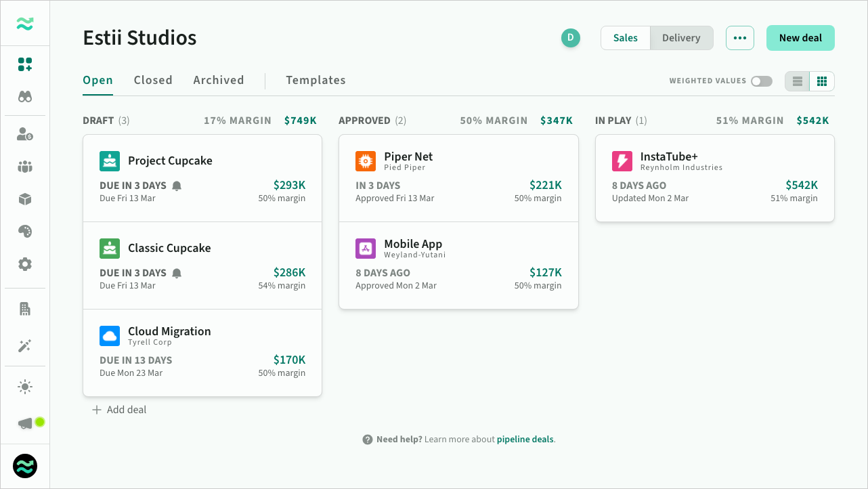Switch to the Closed tab
This screenshot has width=868, height=489.
click(x=153, y=80)
